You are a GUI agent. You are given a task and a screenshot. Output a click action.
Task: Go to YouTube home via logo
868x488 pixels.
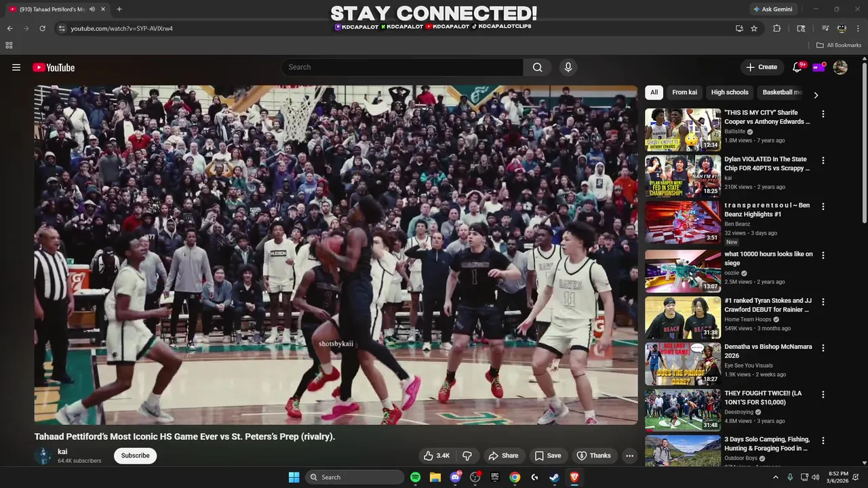(54, 67)
